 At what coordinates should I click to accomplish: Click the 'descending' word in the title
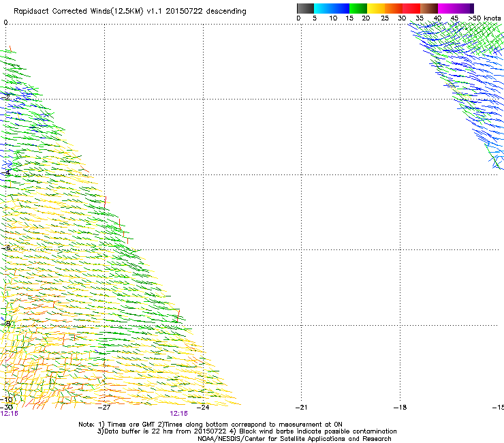coord(226,12)
